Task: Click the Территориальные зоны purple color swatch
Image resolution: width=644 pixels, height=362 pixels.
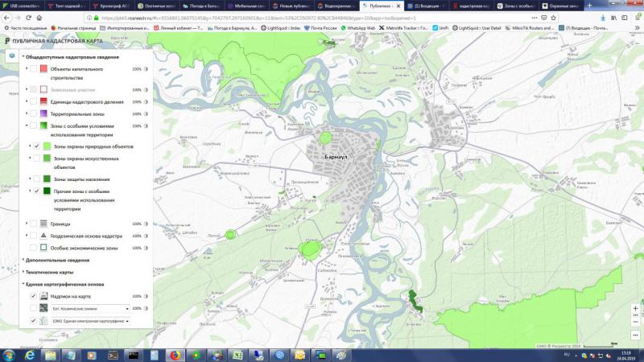Action: pyautogui.click(x=43, y=113)
